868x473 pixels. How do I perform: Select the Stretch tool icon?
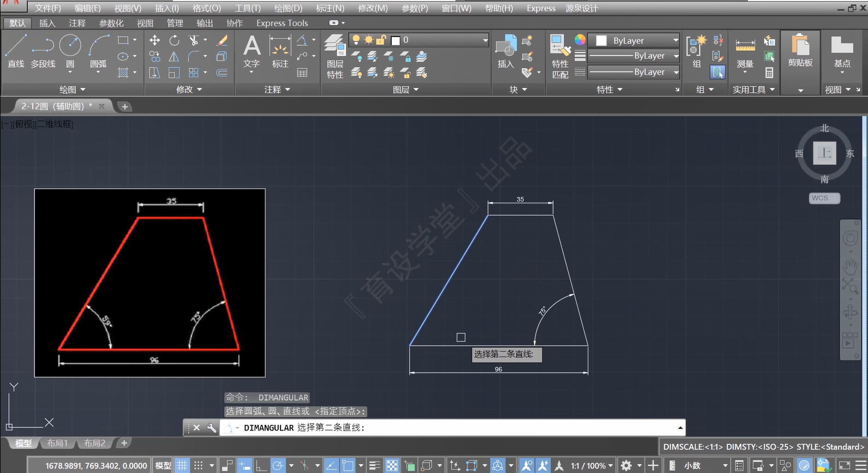(x=155, y=73)
